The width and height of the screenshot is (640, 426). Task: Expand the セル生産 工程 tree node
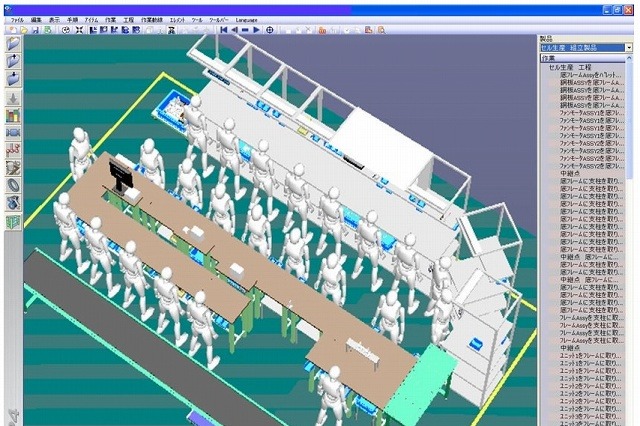(x=570, y=67)
